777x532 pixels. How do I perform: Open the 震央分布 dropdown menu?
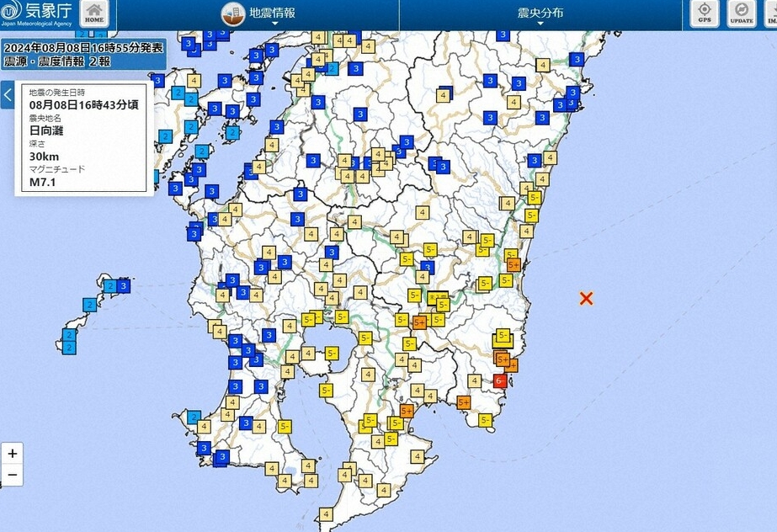point(540,13)
